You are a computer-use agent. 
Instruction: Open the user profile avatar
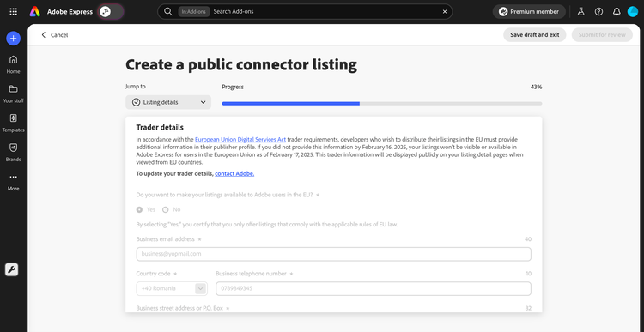tap(633, 11)
